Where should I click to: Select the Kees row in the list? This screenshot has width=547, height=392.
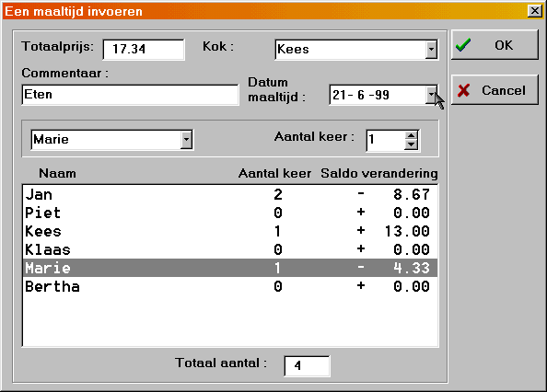tap(230, 231)
